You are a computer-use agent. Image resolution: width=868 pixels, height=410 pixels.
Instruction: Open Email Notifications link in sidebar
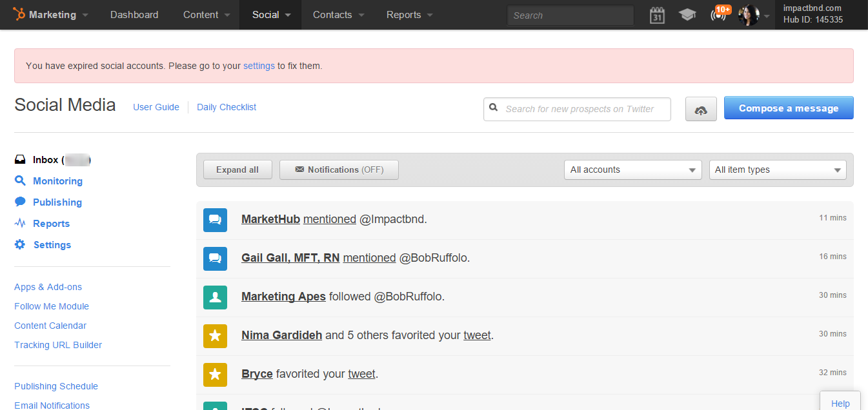point(52,405)
